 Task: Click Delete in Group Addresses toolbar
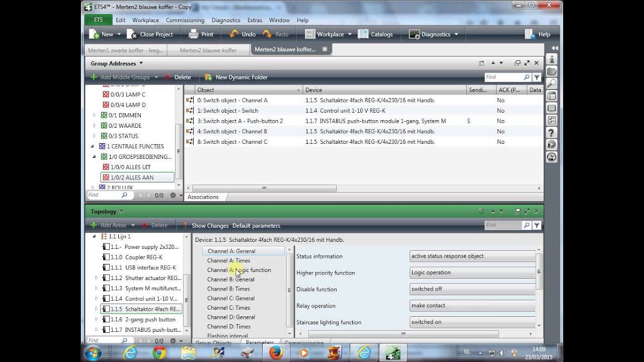point(178,77)
